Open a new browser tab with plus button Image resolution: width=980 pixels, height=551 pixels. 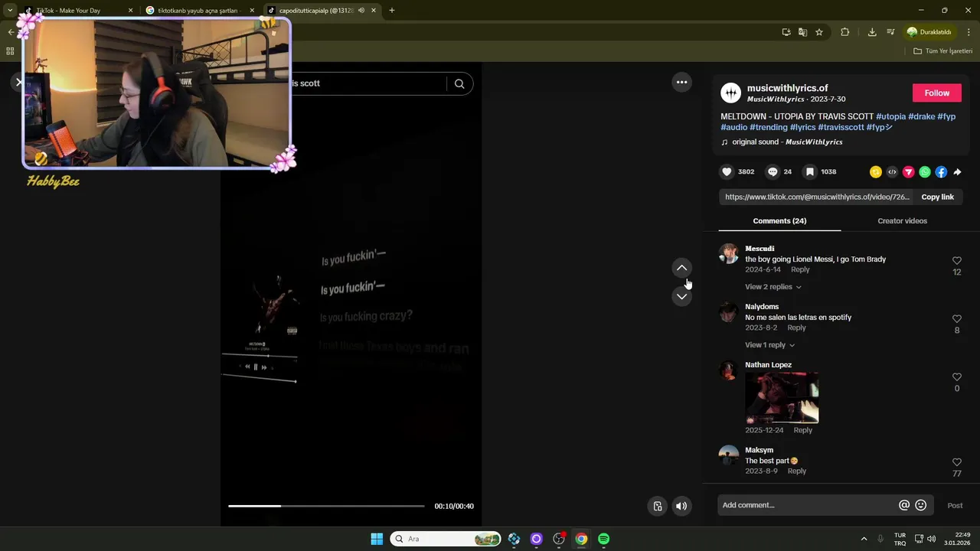(392, 11)
